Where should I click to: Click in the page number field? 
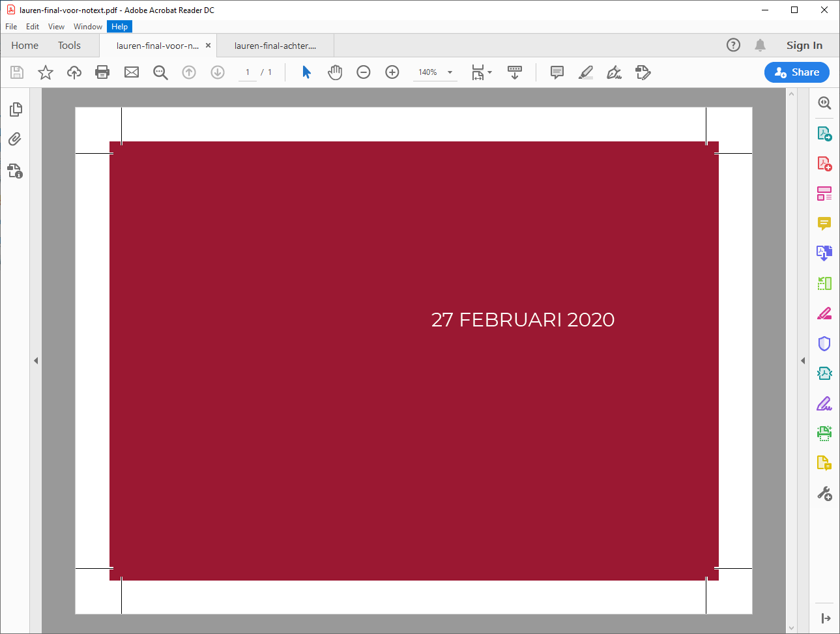click(x=247, y=72)
